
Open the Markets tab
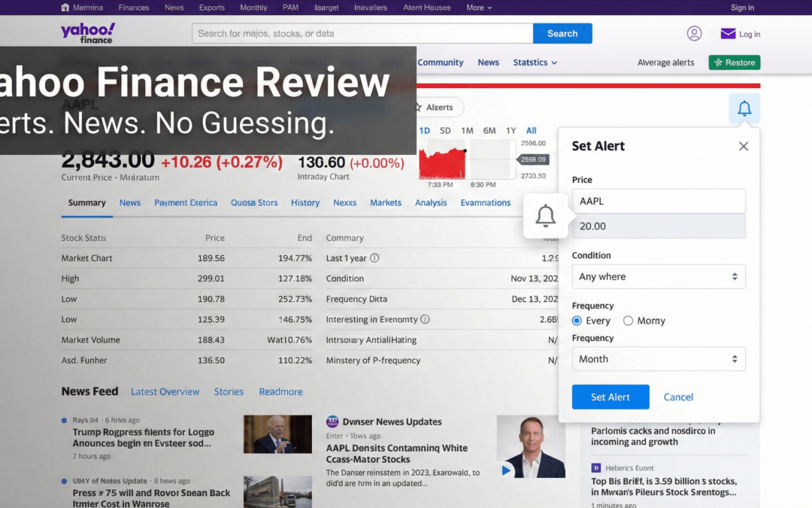385,202
